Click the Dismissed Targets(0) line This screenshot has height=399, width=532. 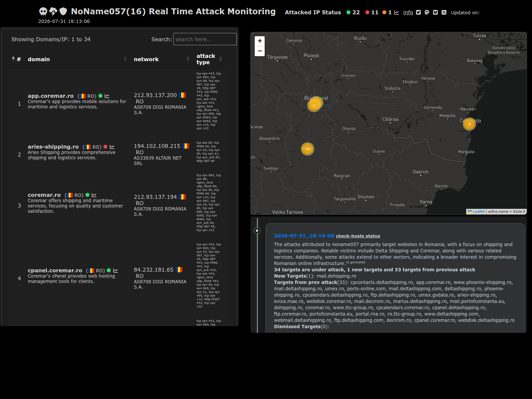(302, 327)
